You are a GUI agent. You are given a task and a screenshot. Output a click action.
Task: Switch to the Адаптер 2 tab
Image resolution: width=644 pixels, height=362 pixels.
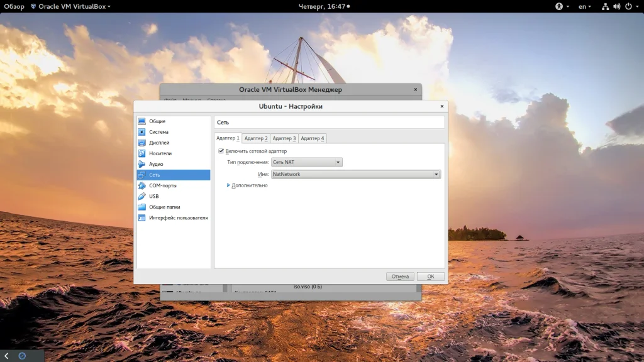click(256, 138)
